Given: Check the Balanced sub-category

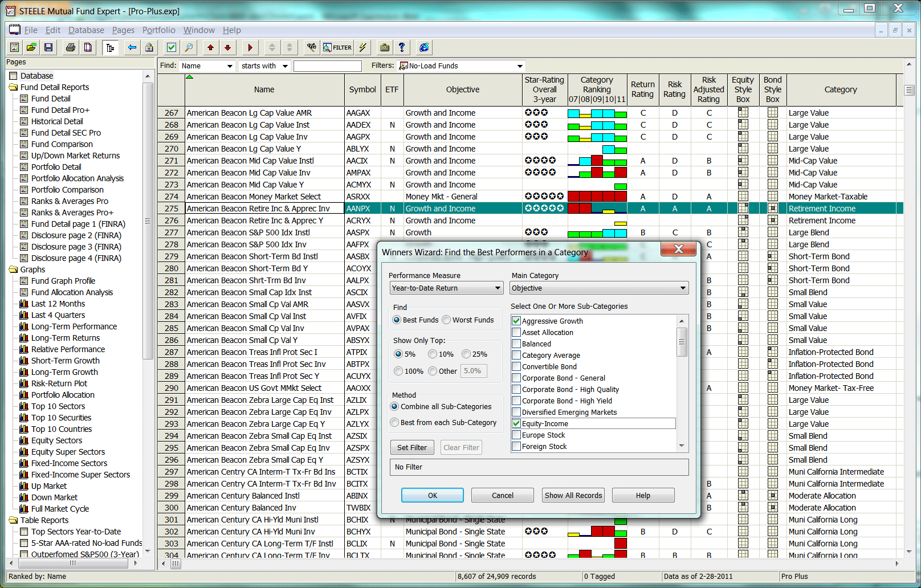Looking at the screenshot, I should tap(516, 344).
